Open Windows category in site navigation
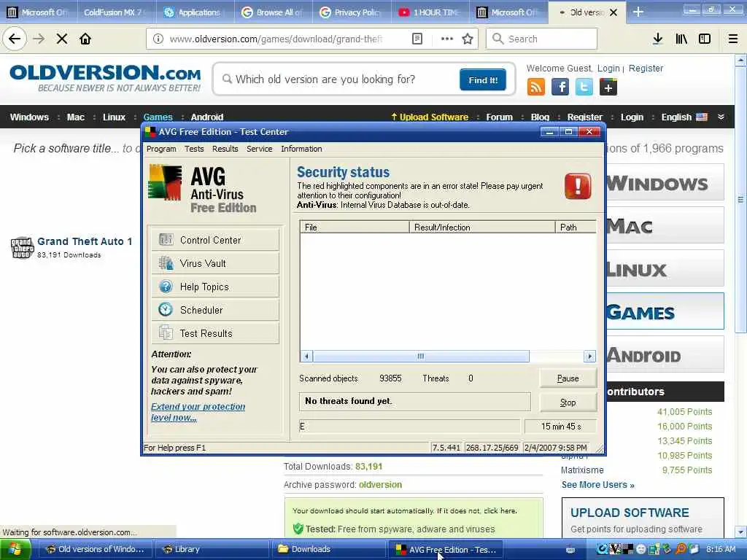Screen dimensions: 747x560 click(x=29, y=117)
